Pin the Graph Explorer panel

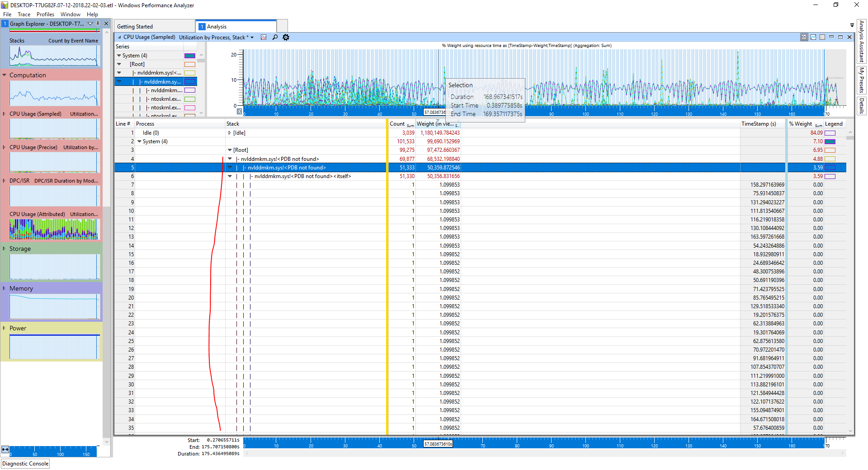(98, 23)
